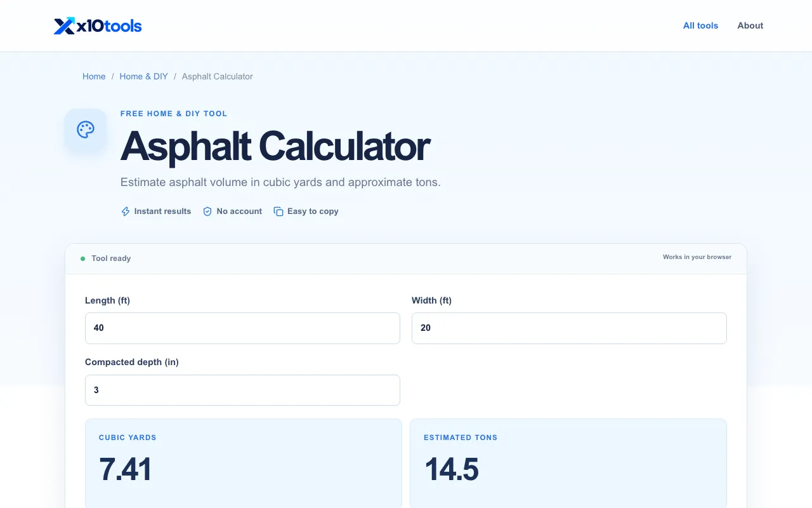Open the About page link
The height and width of the screenshot is (508, 812).
click(750, 25)
